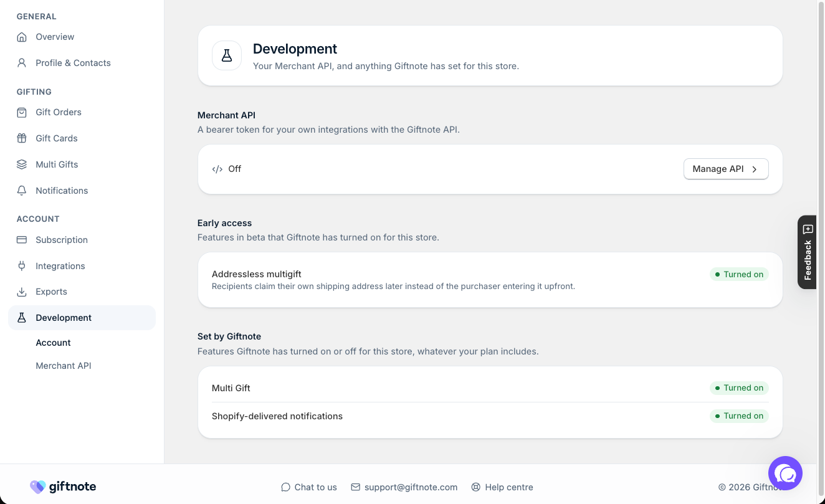
Task: Select the Merchant API sub-item
Action: (x=64, y=366)
